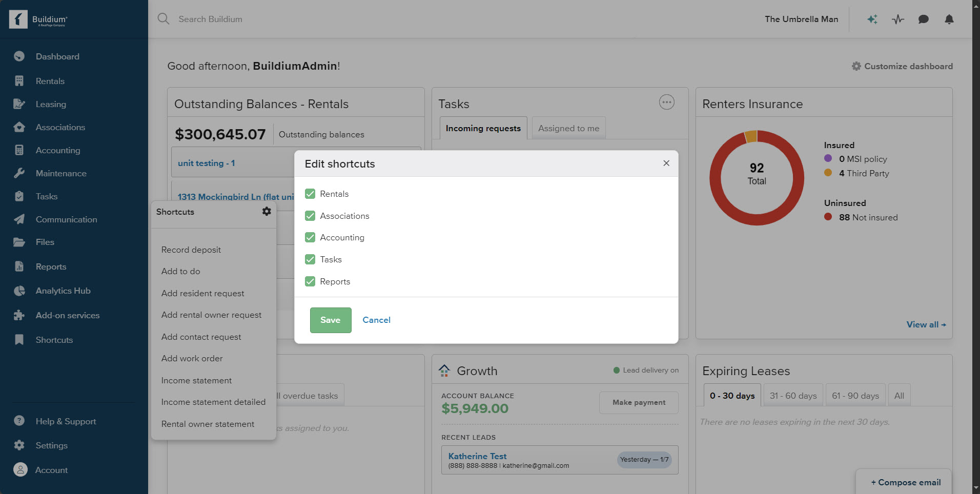
Task: Expand the Compose email panel
Action: tap(905, 482)
